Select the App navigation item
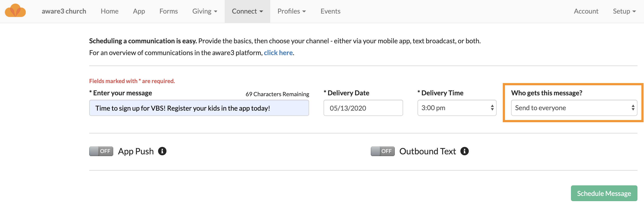The height and width of the screenshot is (209, 644). point(139,11)
